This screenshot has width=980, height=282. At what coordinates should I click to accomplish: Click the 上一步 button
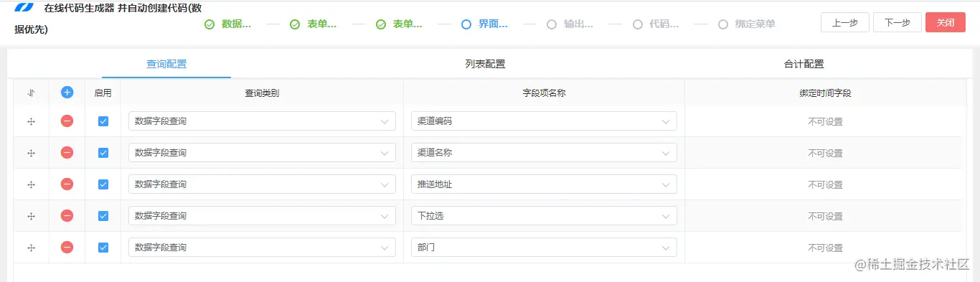click(845, 22)
